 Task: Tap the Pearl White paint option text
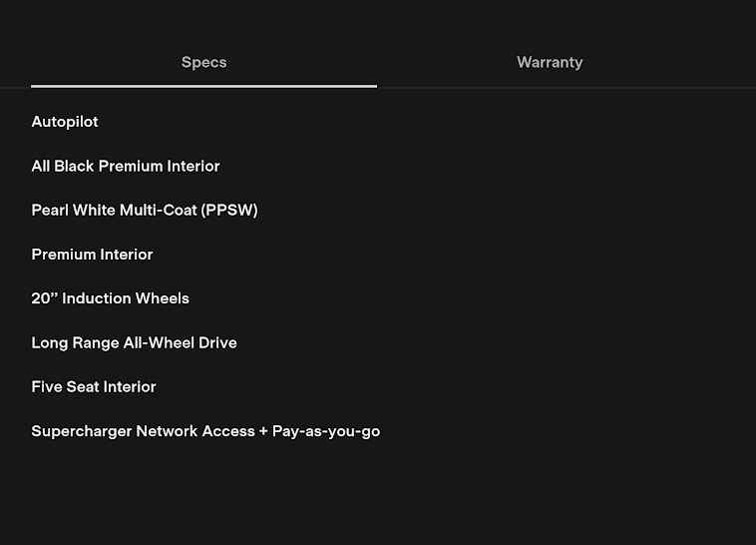[145, 210]
